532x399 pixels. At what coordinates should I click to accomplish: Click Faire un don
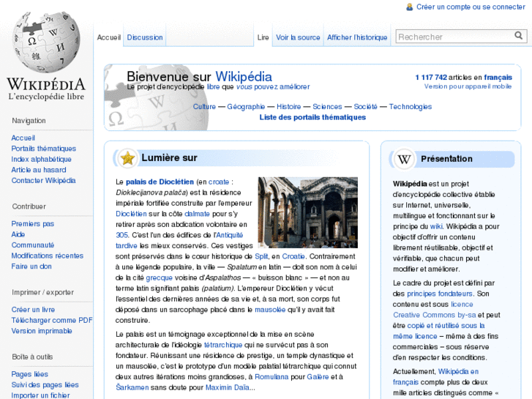(x=31, y=266)
